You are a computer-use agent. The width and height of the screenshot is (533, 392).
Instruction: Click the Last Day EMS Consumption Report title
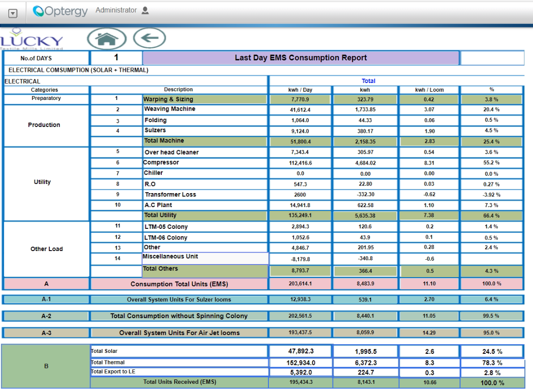[x=300, y=58]
